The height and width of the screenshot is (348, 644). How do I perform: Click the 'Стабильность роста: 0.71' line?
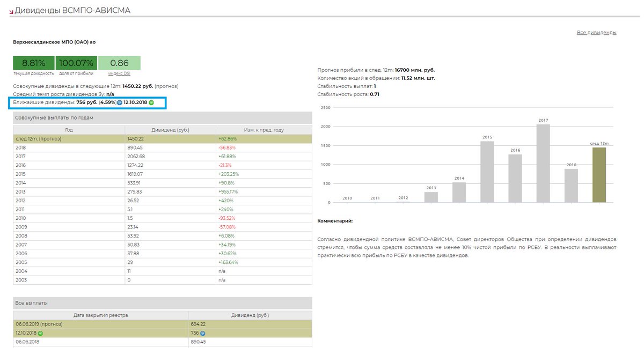point(349,94)
